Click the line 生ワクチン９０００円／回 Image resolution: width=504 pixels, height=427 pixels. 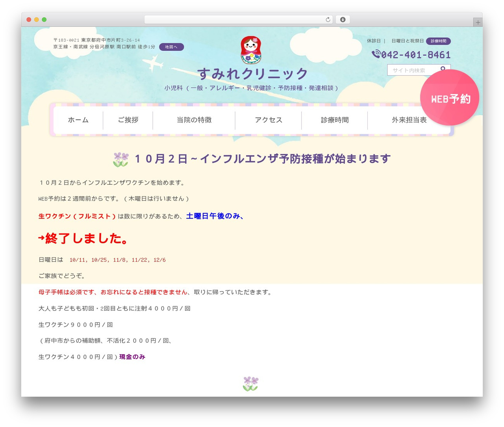(x=76, y=325)
